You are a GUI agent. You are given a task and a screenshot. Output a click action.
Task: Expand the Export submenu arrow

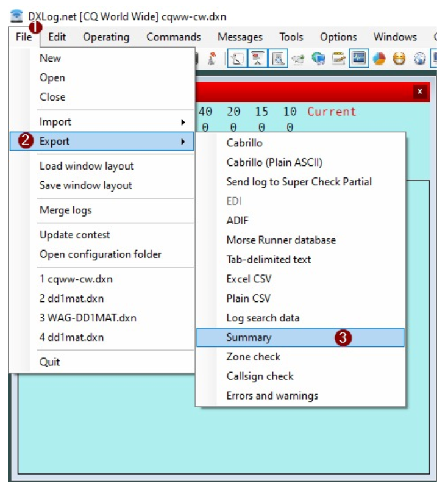pos(183,142)
